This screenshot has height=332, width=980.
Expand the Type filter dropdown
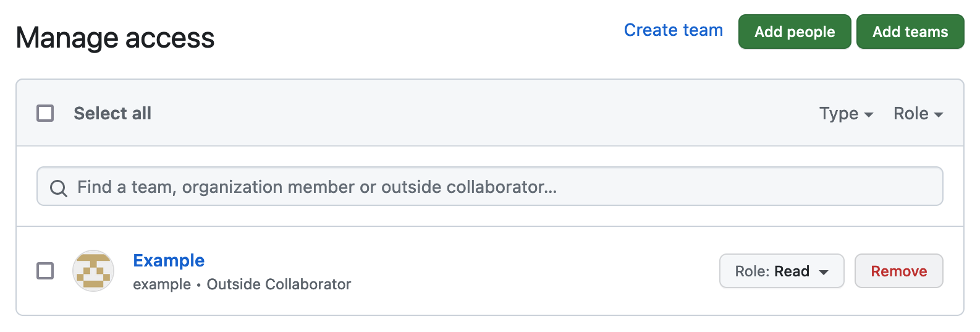tap(846, 114)
